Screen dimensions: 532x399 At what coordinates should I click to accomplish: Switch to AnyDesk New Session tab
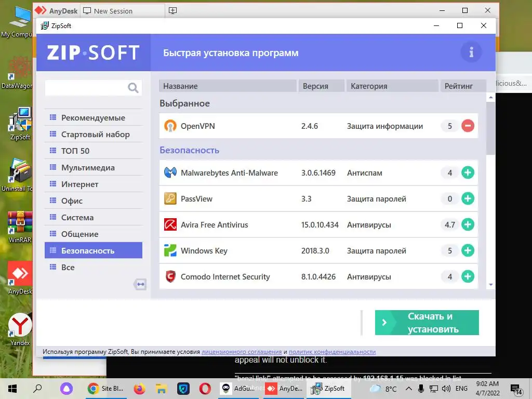pyautogui.click(x=123, y=11)
